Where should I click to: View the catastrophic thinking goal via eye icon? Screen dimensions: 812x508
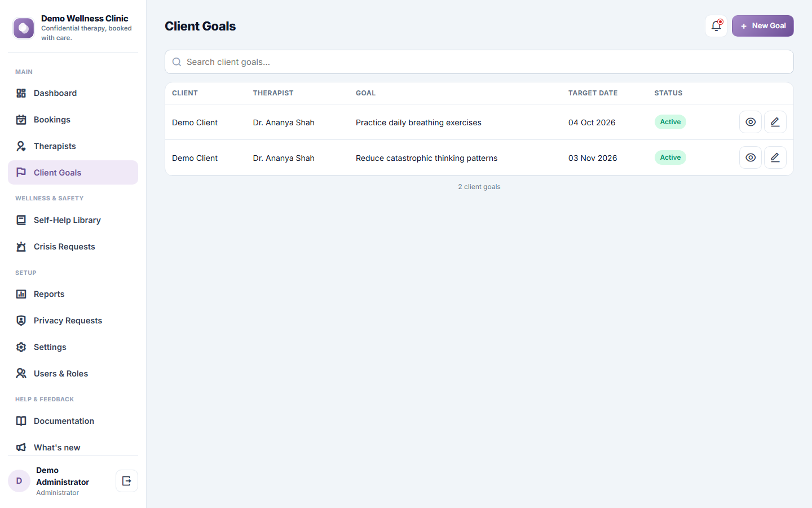tap(750, 157)
